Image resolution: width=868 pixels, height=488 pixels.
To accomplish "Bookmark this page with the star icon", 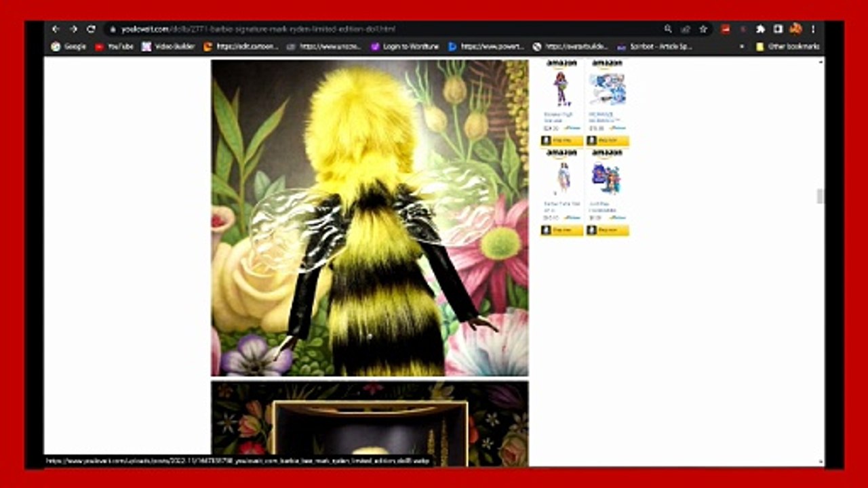I will tap(703, 29).
